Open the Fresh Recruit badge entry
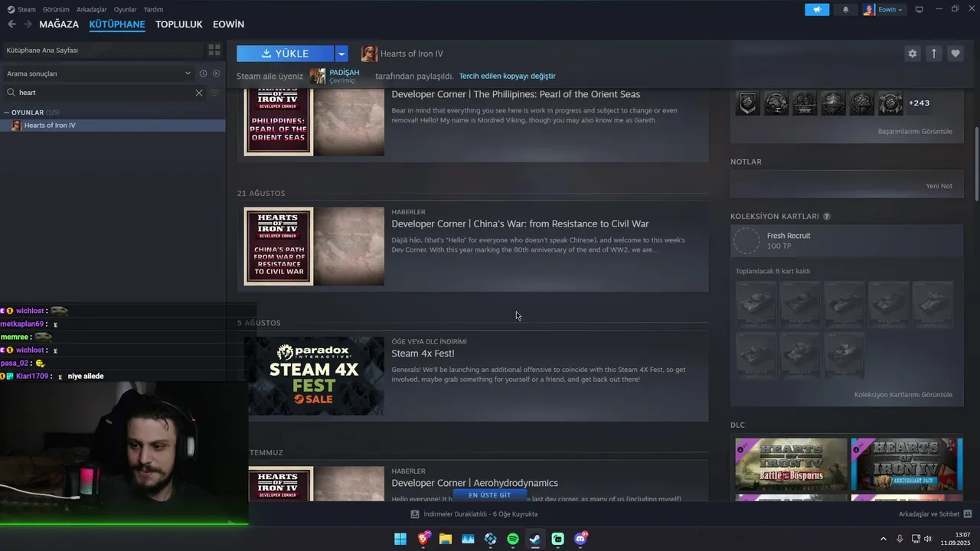980x551 pixels. coord(847,240)
